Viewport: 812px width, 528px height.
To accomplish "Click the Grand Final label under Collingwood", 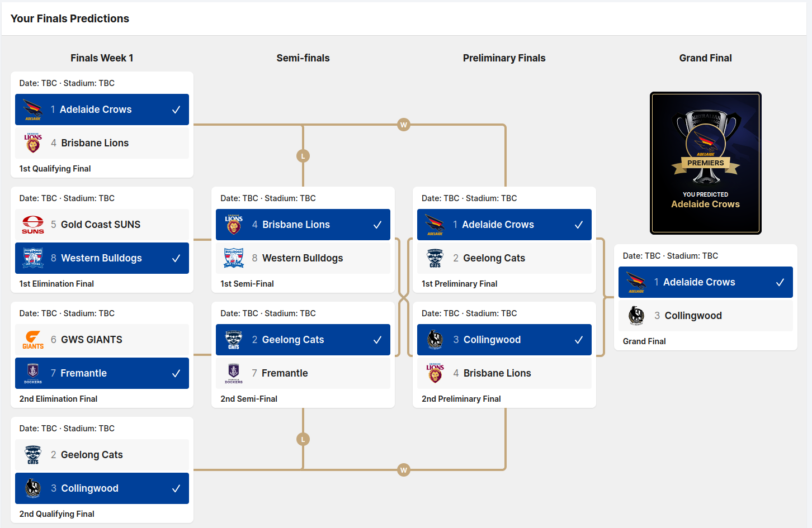I will [x=644, y=341].
